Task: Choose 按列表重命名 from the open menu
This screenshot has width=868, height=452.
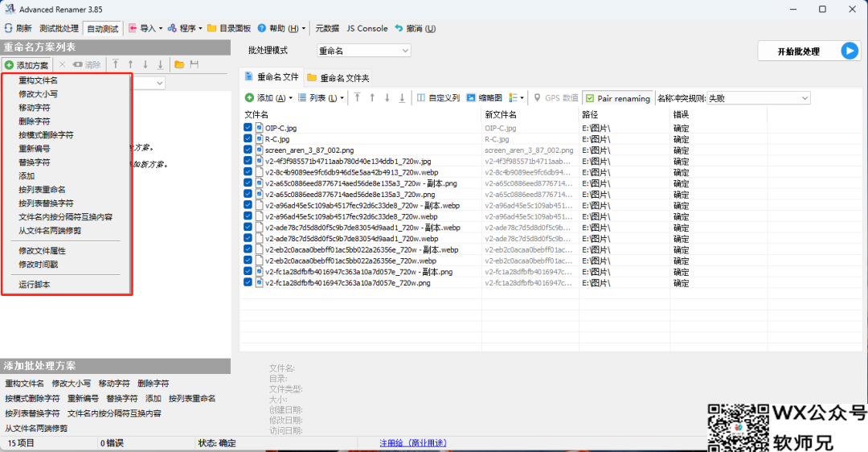Action: pos(42,190)
